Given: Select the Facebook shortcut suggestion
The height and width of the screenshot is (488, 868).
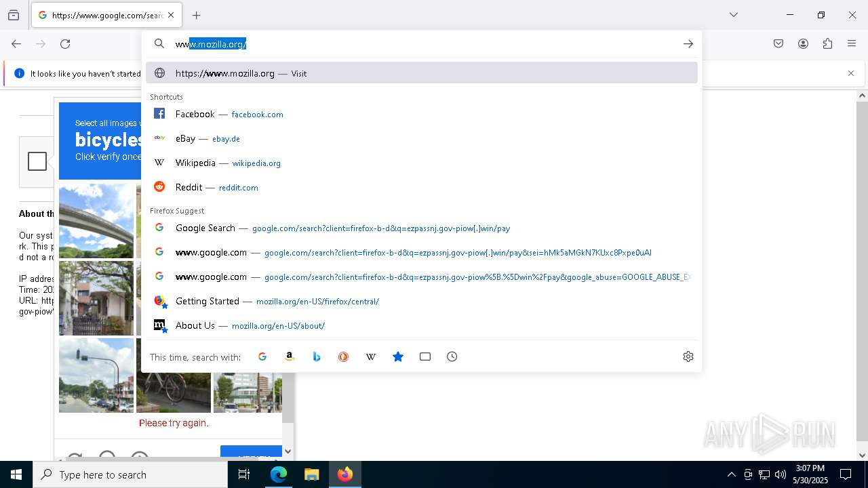Looking at the screenshot, I should point(422,114).
